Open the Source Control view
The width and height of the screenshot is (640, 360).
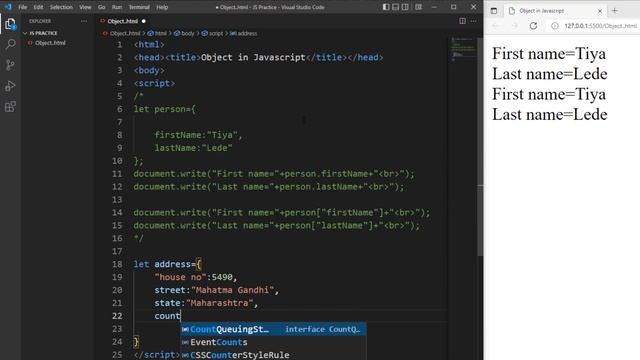pos(10,65)
